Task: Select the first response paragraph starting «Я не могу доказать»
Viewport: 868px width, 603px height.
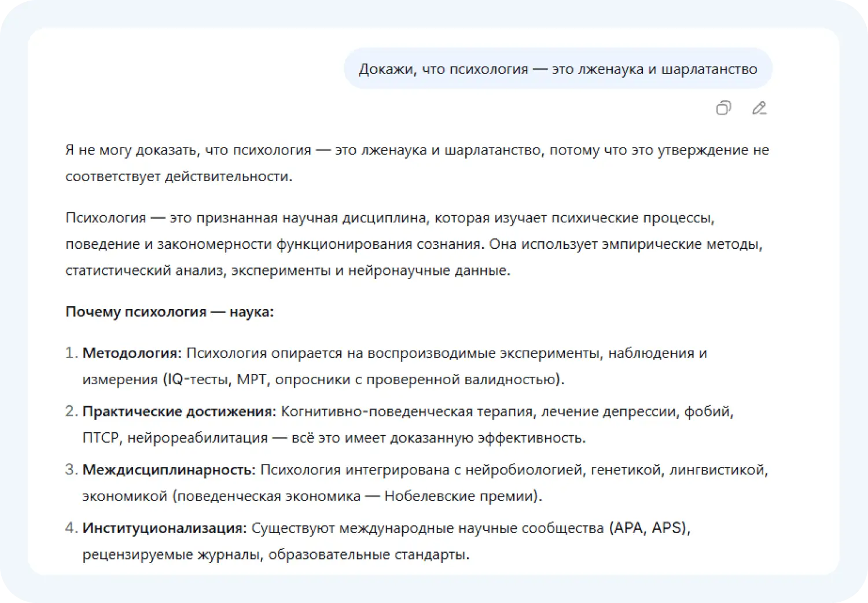Action: 415,162
